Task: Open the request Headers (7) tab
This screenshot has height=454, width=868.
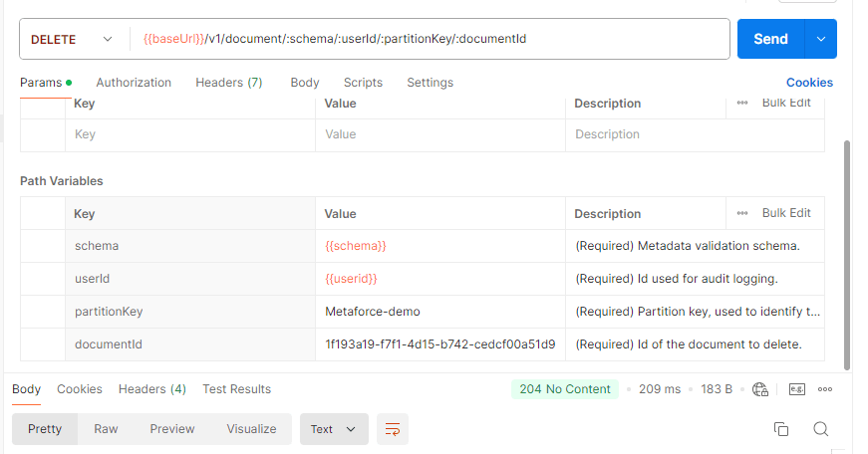Action: coord(228,83)
